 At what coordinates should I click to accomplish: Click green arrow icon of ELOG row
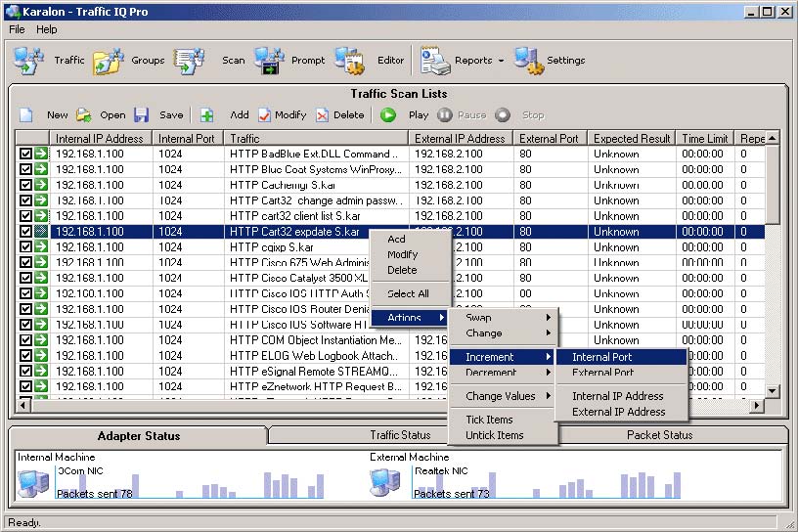41,355
